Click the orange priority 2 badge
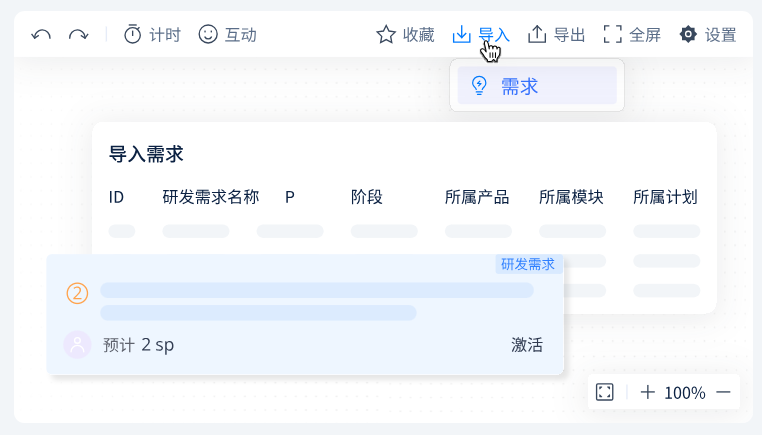 tap(77, 293)
